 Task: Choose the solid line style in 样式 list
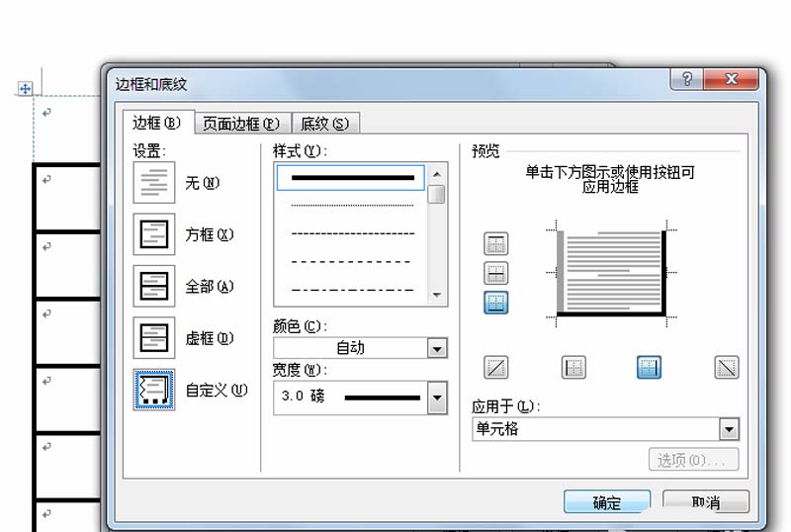tap(351, 178)
